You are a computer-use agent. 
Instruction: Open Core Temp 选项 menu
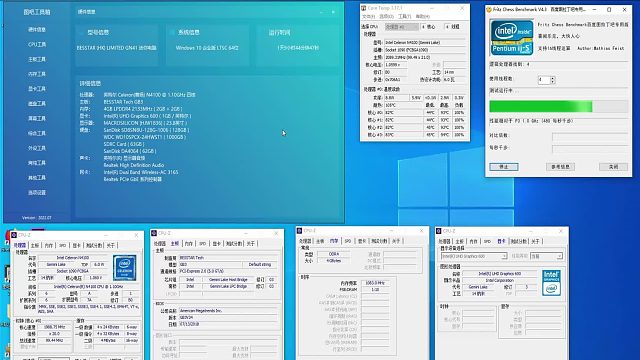[386, 16]
